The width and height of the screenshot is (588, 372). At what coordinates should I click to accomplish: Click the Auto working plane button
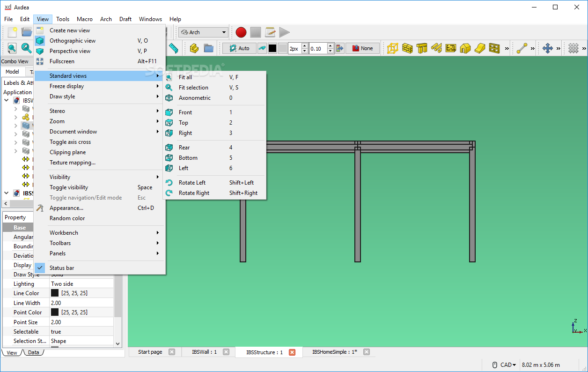(239, 48)
